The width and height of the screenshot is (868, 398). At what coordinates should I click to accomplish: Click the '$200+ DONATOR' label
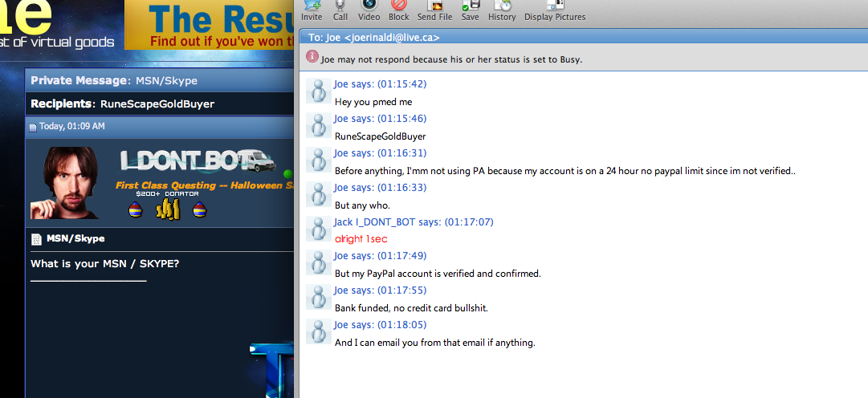coord(167,193)
